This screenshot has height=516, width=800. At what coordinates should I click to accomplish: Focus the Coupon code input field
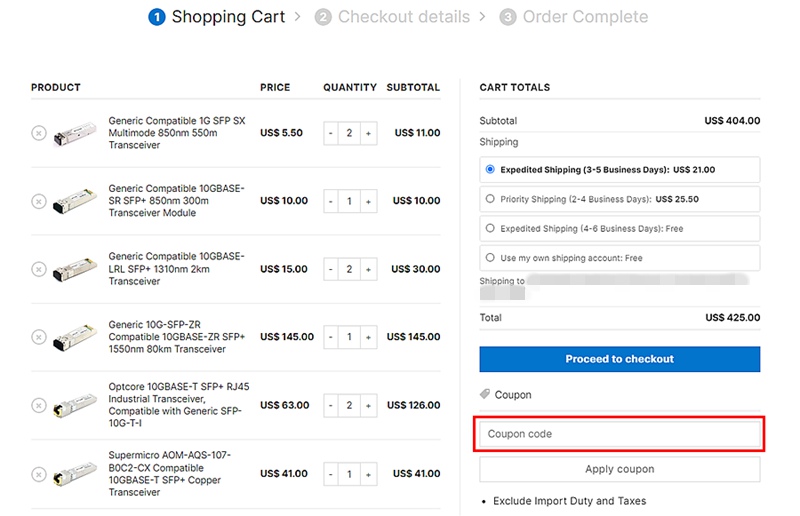(x=619, y=434)
